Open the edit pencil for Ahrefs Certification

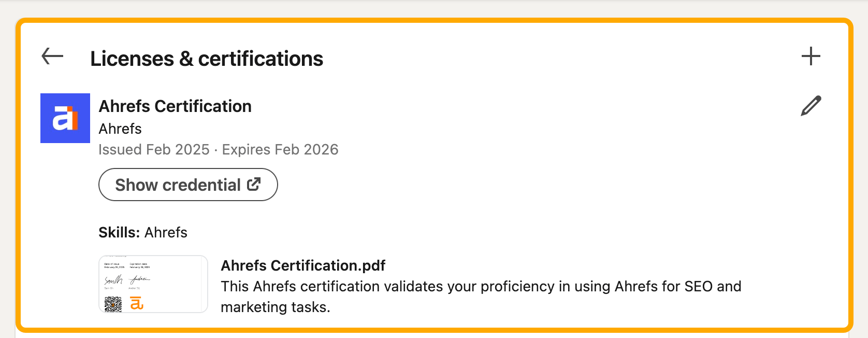click(x=811, y=105)
